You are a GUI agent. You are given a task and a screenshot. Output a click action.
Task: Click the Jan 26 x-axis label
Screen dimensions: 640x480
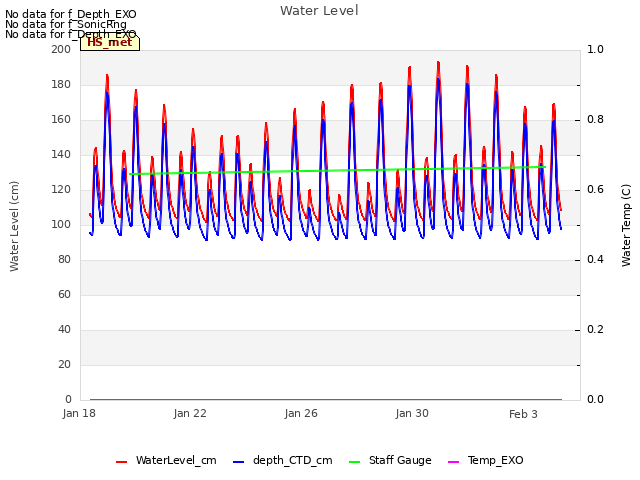(301, 413)
